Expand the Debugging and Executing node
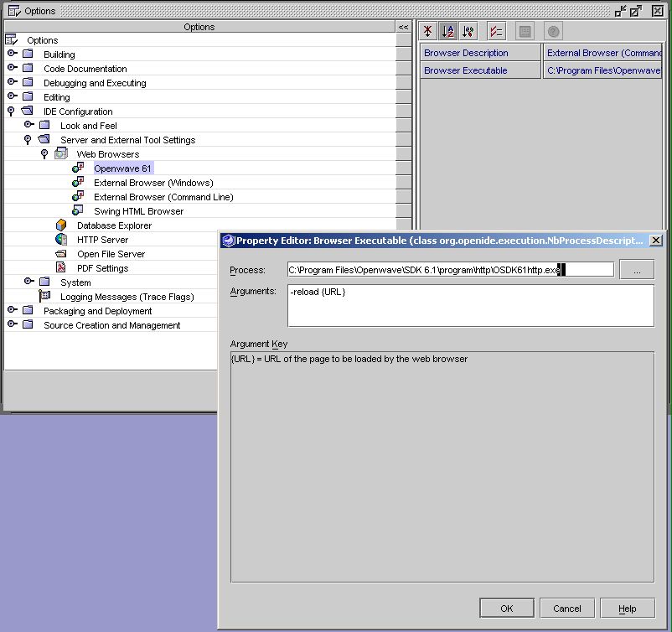 (12, 81)
